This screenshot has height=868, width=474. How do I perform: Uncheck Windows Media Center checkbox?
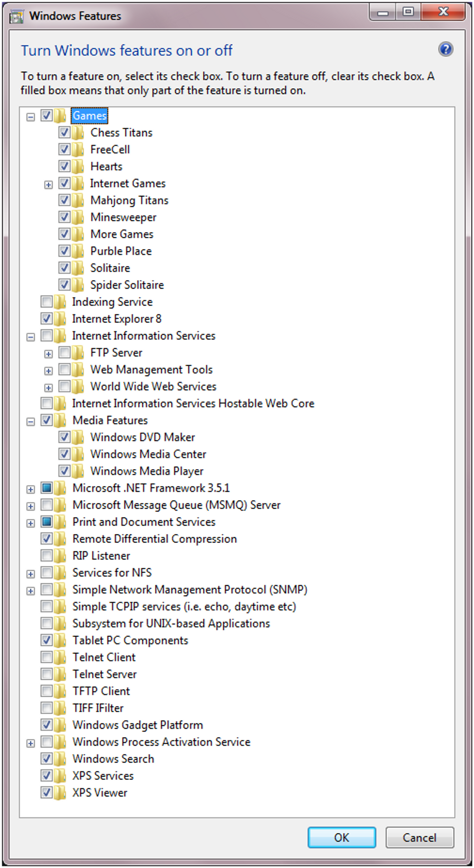(x=64, y=454)
